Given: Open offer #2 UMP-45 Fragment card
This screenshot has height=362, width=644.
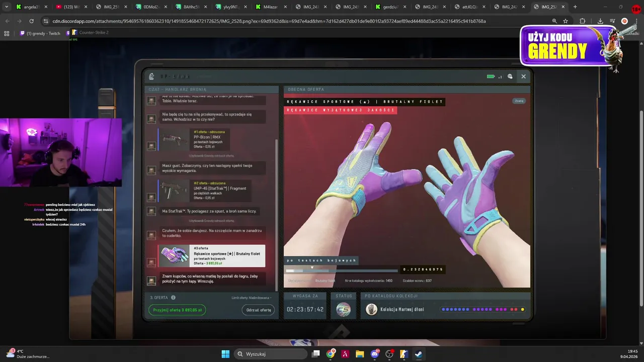Looking at the screenshot, I should click(205, 191).
